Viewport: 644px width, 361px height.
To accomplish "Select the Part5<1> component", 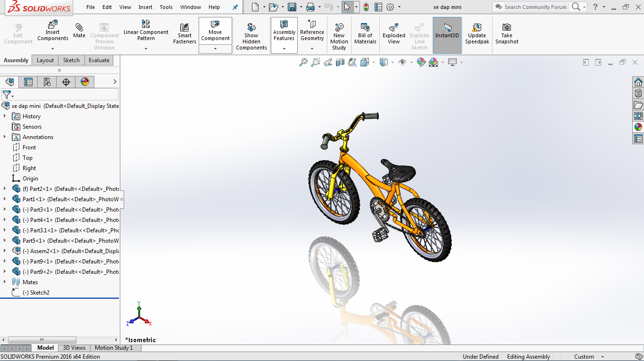I will pos(66,240).
